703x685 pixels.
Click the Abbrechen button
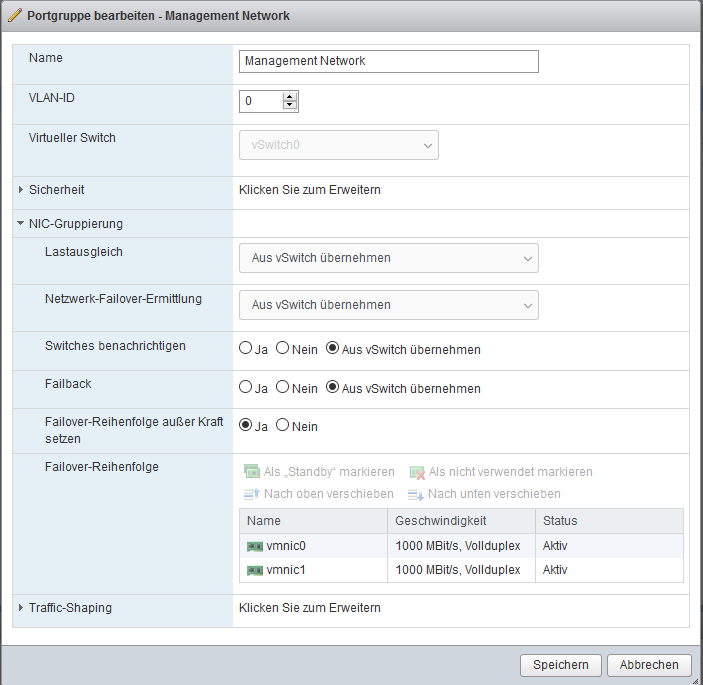(648, 665)
